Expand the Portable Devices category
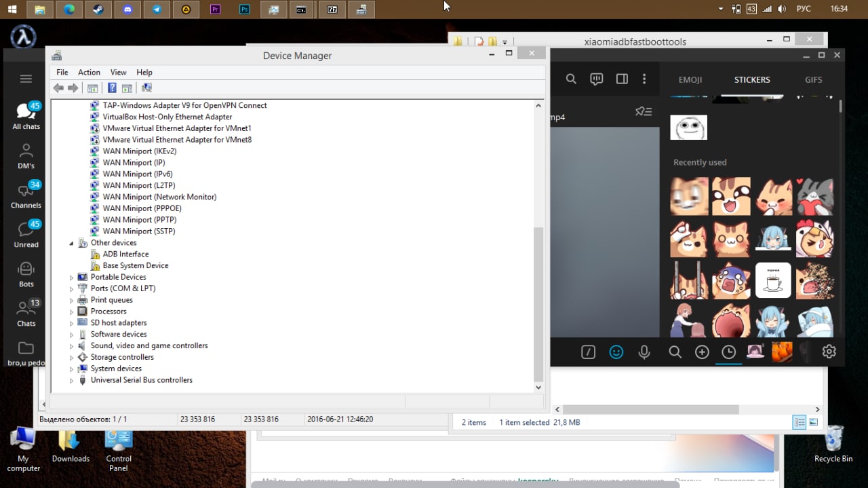The width and height of the screenshot is (868, 488). (x=71, y=278)
